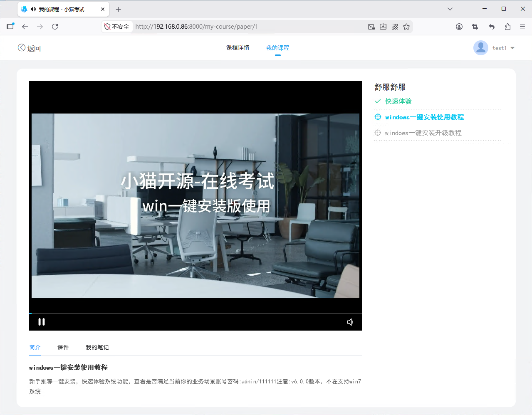Screen dimensions: 532x415
Task: Open the browser account profile icon
Action: click(x=459, y=27)
